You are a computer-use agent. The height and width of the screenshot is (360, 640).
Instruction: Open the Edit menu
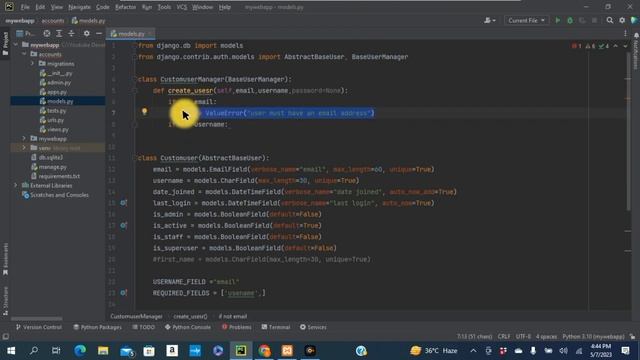click(x=40, y=7)
